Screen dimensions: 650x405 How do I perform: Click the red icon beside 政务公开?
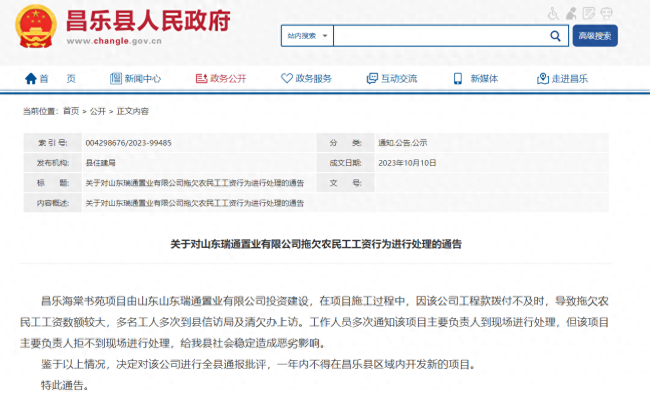point(201,78)
